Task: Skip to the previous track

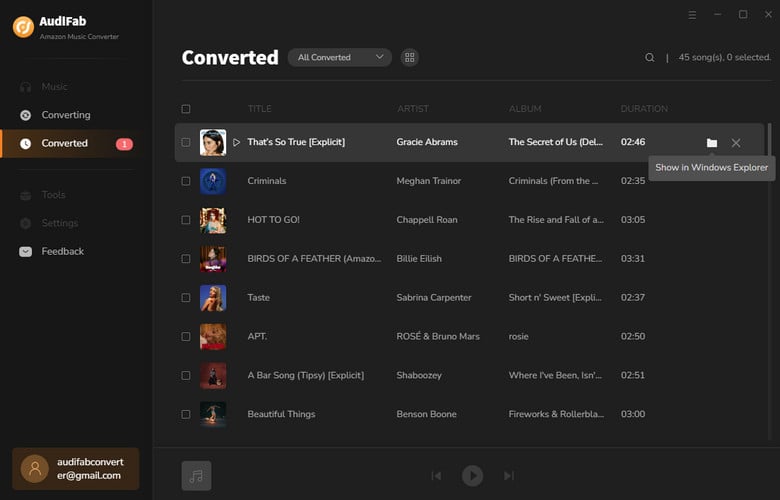Action: (x=436, y=476)
